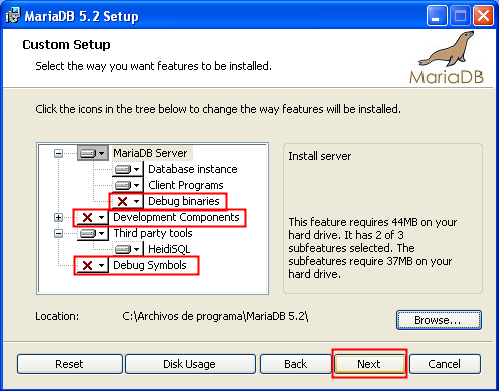Open Disk Usage dialog button
499x391 pixels.
[190, 364]
